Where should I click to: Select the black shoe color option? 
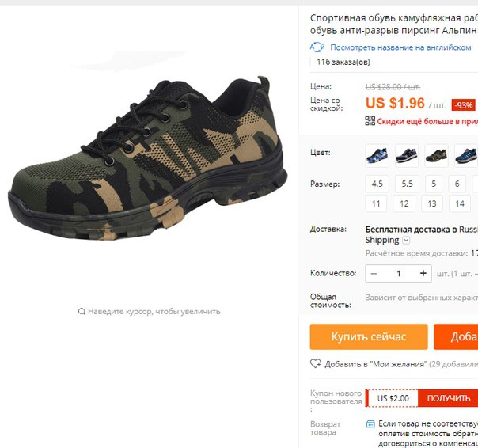coord(407,156)
